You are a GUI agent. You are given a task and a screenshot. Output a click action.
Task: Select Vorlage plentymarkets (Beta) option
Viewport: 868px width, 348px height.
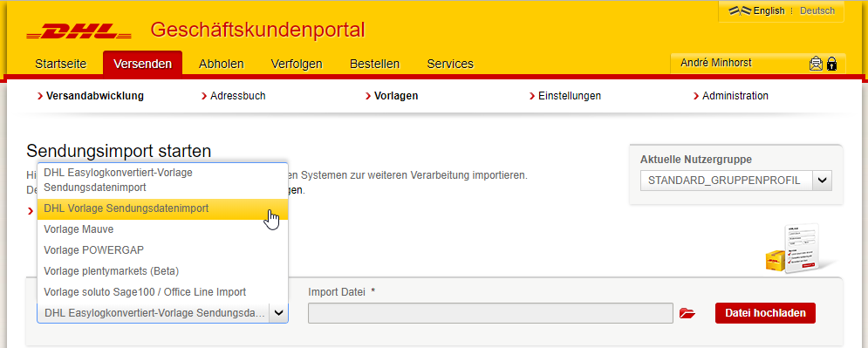pyautogui.click(x=163, y=271)
